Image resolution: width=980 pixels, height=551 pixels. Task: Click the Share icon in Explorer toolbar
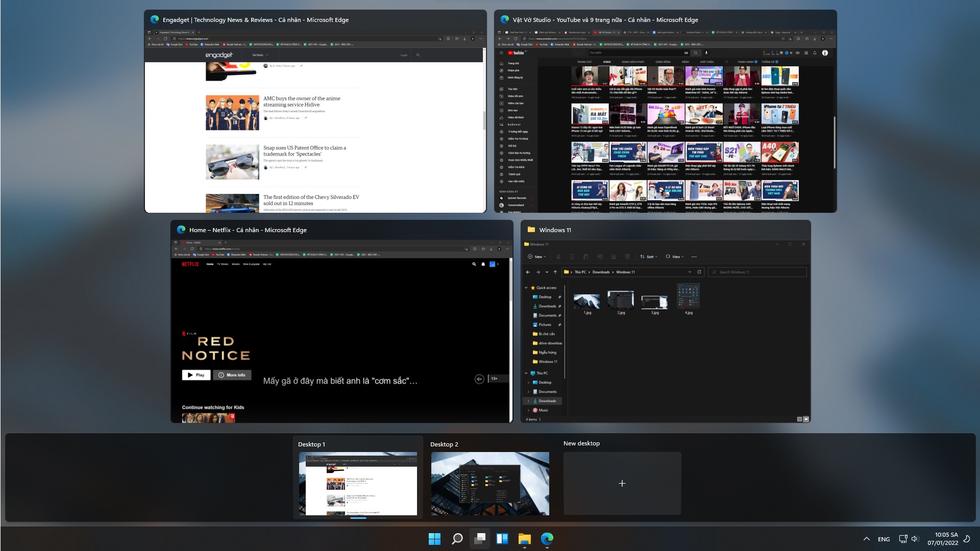point(614,257)
